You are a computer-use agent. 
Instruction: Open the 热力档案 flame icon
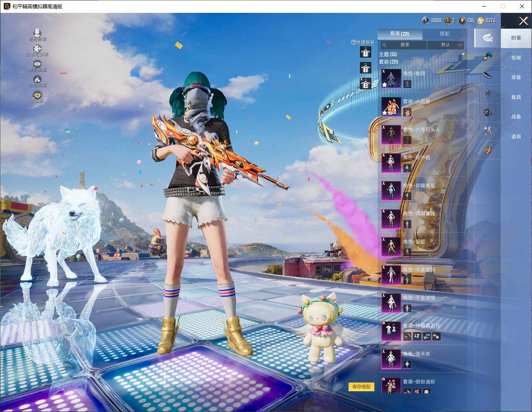click(x=37, y=79)
